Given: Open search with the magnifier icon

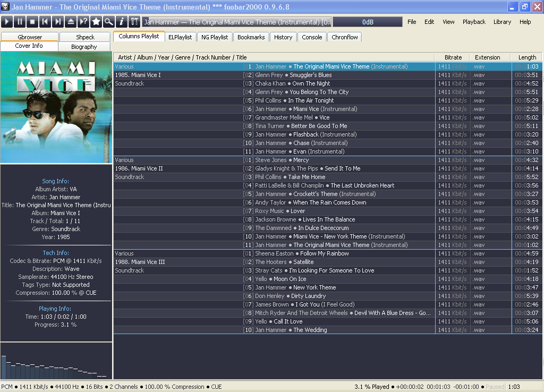Looking at the screenshot, I should [108, 22].
